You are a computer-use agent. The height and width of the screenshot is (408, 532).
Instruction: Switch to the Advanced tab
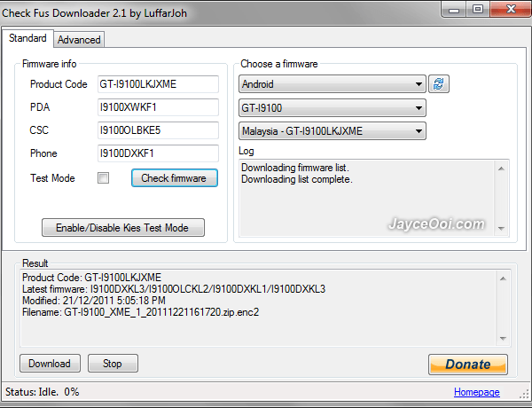pos(79,40)
